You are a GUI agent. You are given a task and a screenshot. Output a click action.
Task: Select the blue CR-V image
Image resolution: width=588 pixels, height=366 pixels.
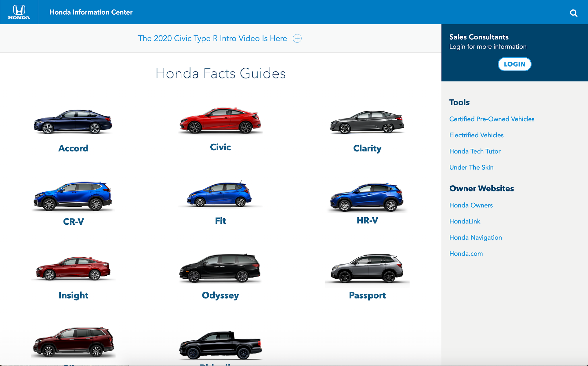(73, 196)
